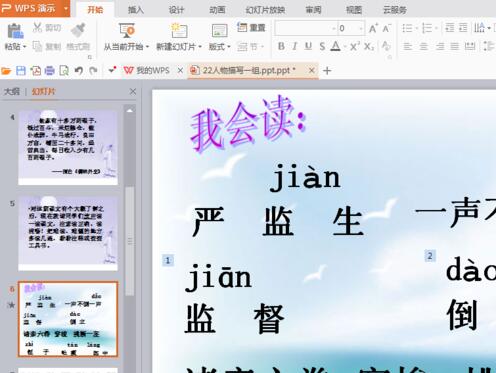This screenshot has height=373, width=496.
Task: Open the 我的WPS document tab
Action: [153, 70]
